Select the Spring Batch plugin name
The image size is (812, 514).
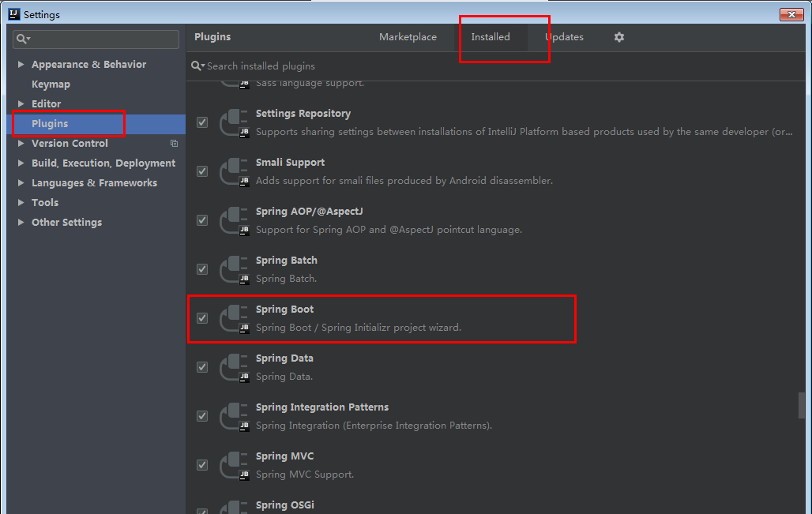287,261
